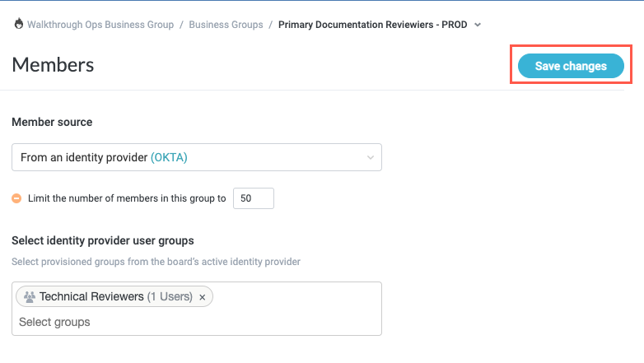Click the member limit field showing 50

(254, 198)
